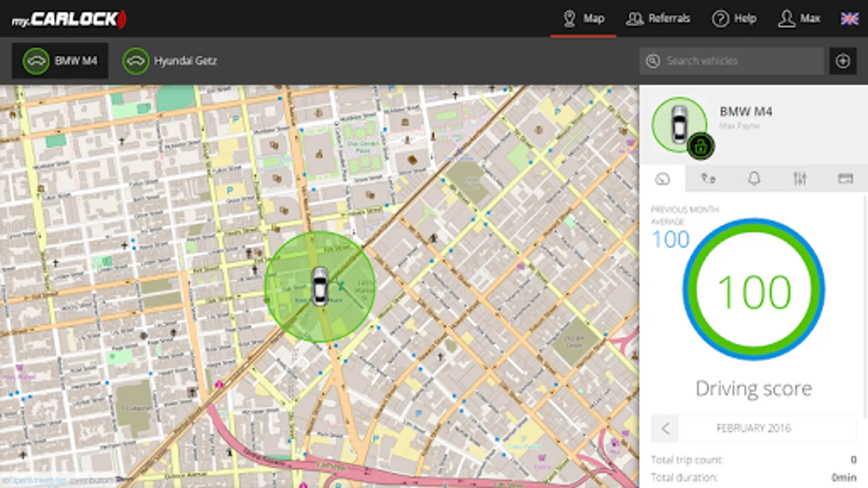
Task: Click the driving score gauge showing 100
Action: pos(754,289)
